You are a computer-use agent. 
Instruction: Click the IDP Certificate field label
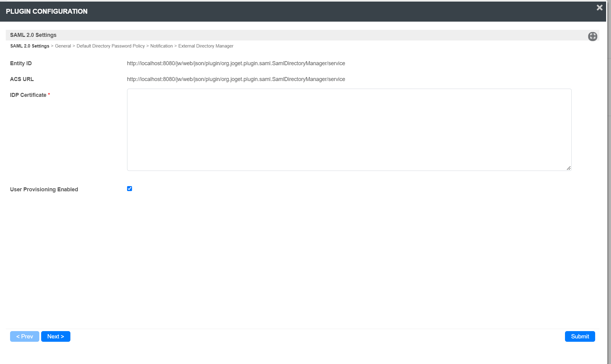(28, 95)
